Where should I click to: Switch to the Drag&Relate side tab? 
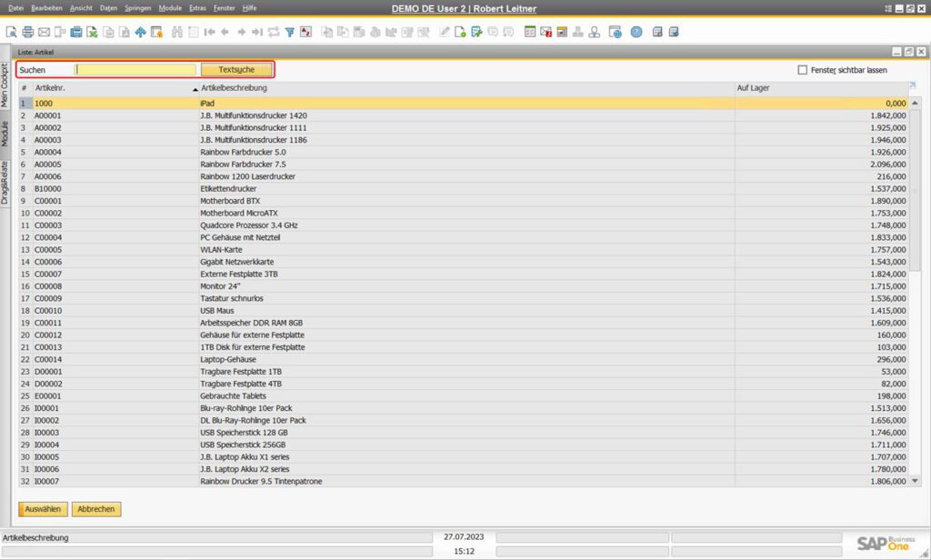coord(5,183)
